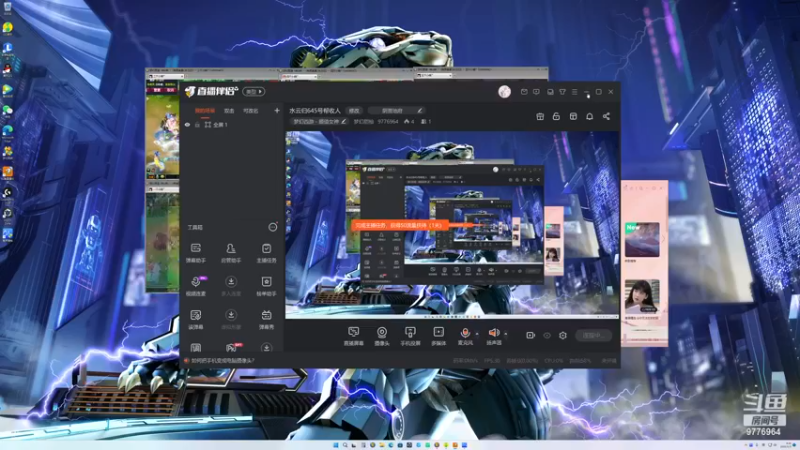
Task: Mute the speaker
Action: (493, 333)
